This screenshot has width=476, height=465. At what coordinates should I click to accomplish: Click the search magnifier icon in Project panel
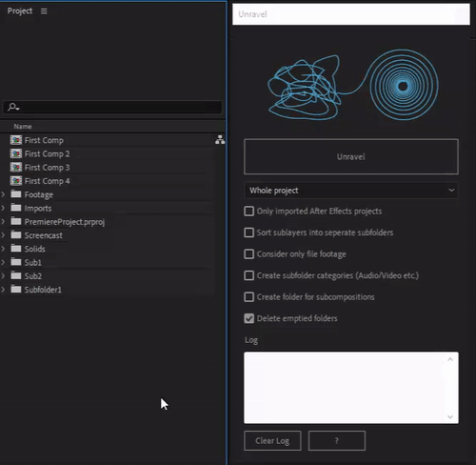click(13, 107)
